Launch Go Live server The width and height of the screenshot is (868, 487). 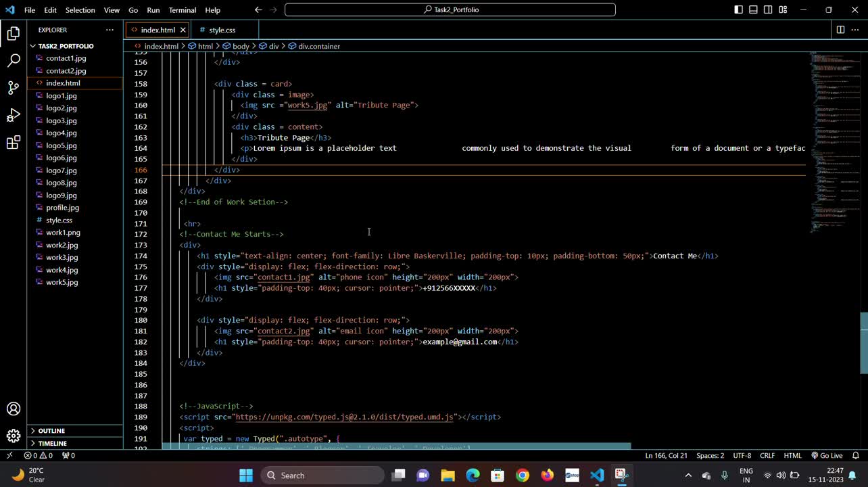pos(827,455)
